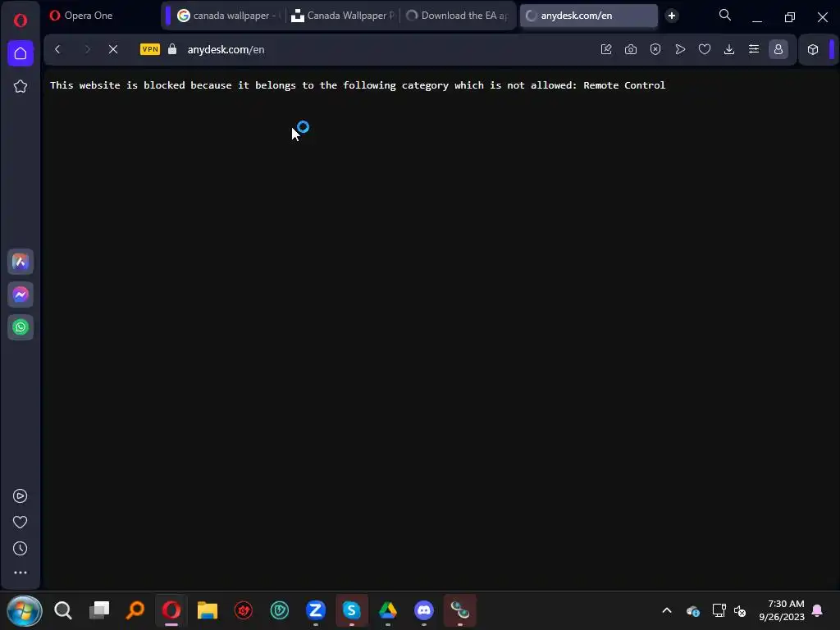This screenshot has width=840, height=630.
Task: Open the Opera menu logo
Action: 21,21
